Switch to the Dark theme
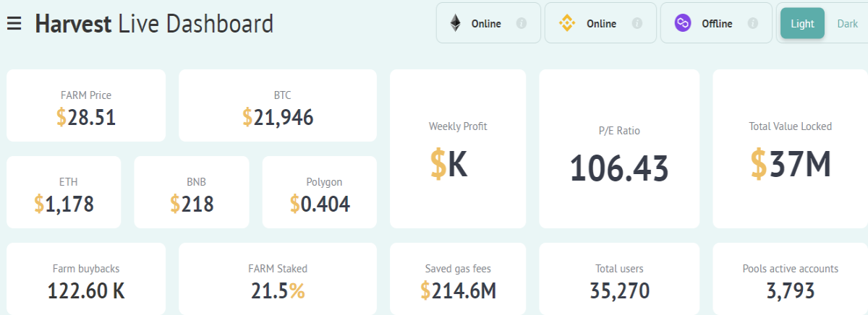The height and width of the screenshot is (315, 868). pyautogui.click(x=847, y=23)
